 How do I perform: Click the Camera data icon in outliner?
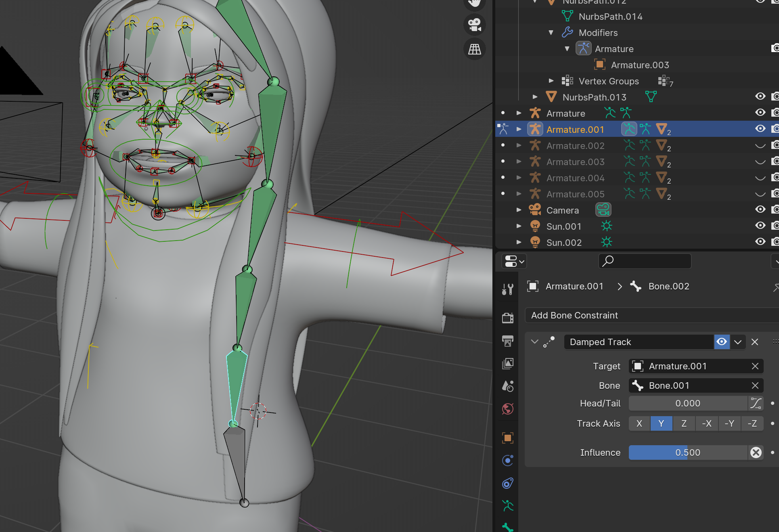(603, 210)
